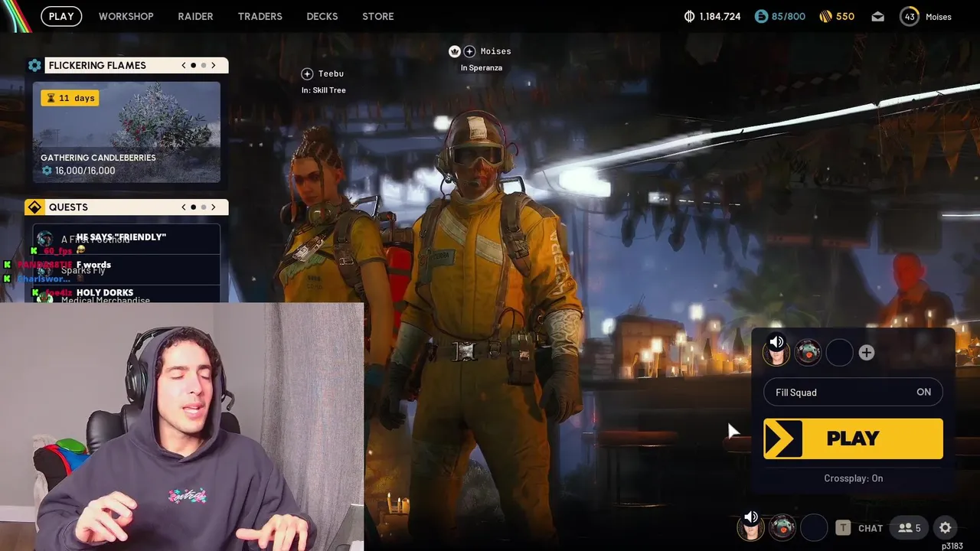Image resolution: width=980 pixels, height=551 pixels.
Task: Invite a player with the plus button
Action: click(x=866, y=352)
